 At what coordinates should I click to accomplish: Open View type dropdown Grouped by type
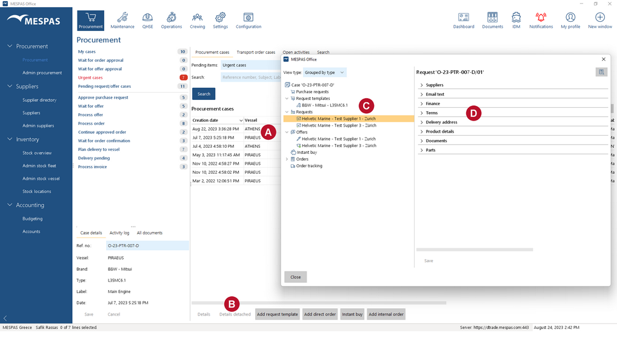point(325,72)
